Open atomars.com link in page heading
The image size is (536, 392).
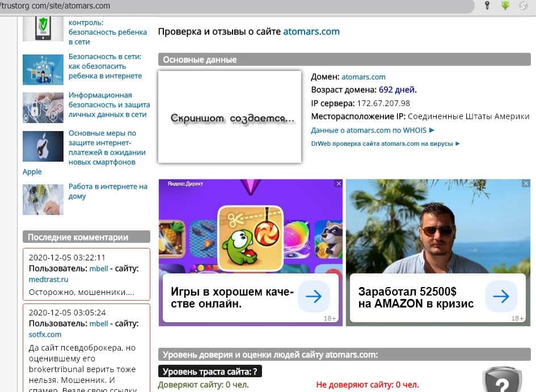pyautogui.click(x=311, y=31)
